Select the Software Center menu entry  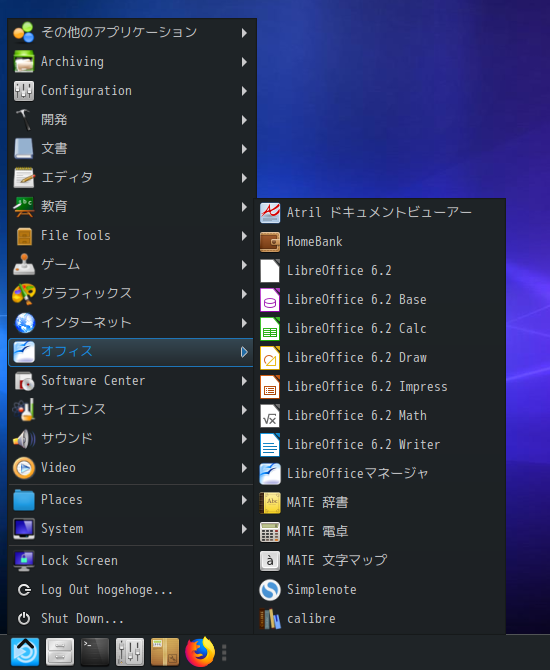(131, 381)
